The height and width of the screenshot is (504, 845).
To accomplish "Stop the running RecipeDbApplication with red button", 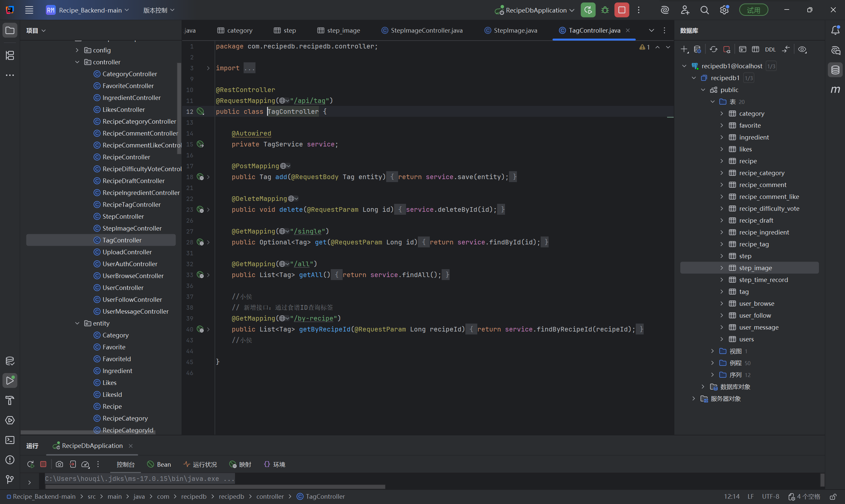I will [622, 10].
